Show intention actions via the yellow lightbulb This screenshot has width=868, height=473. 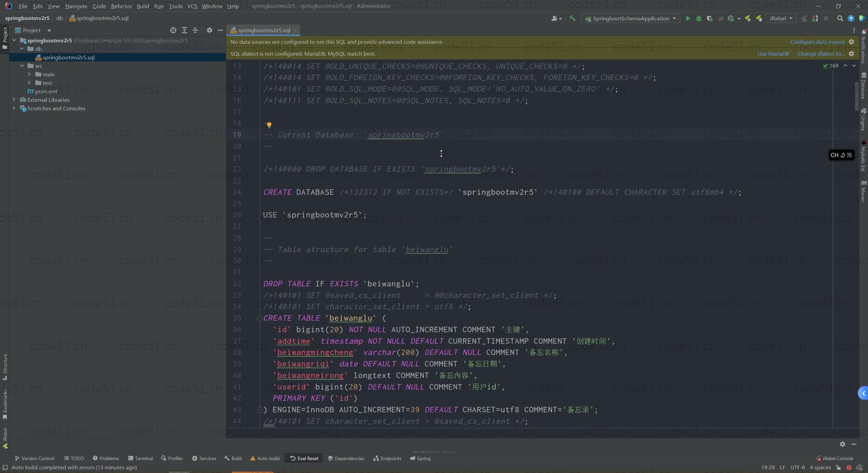coord(269,125)
